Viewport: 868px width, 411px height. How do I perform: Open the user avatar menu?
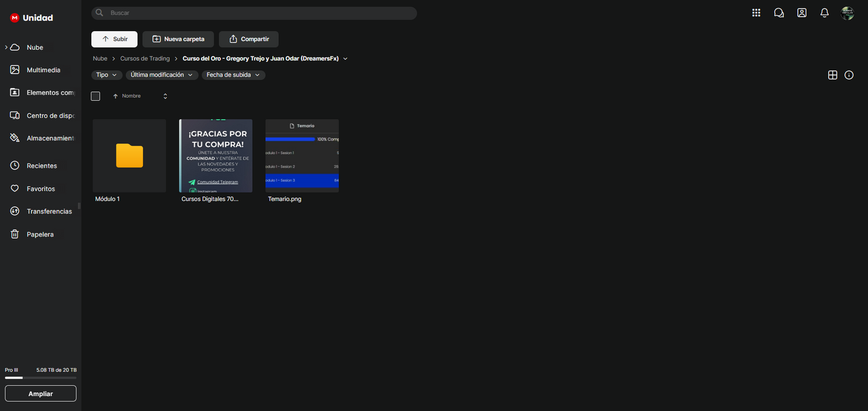(x=848, y=13)
